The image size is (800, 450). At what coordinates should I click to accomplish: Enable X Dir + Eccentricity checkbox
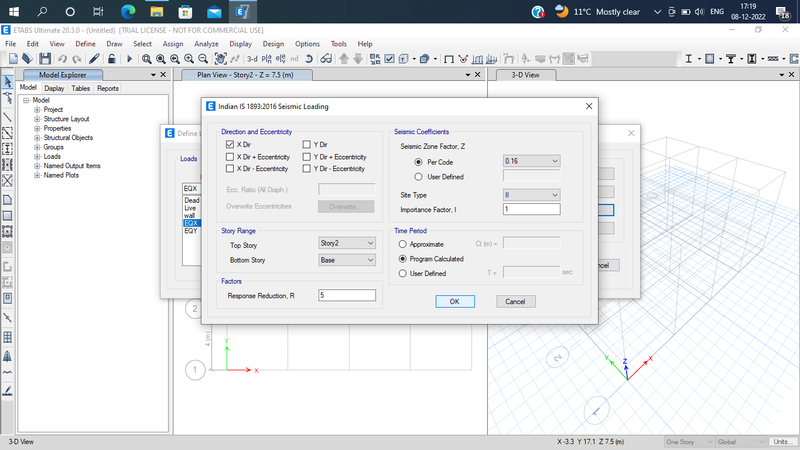(230, 157)
